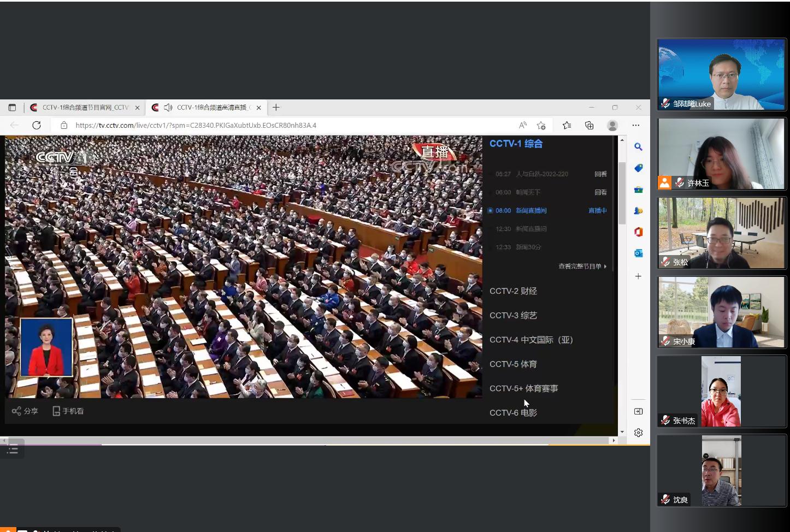This screenshot has height=532, width=790.
Task: Switch to CCTV-2 财经 channel
Action: [513, 291]
